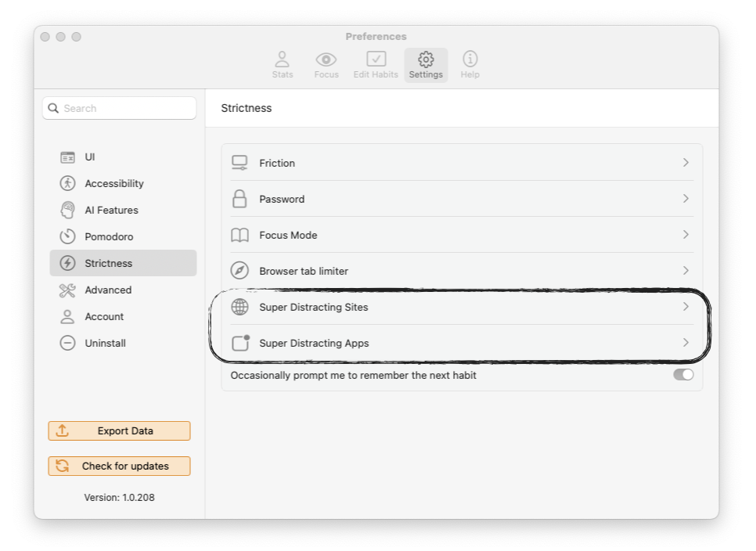The width and height of the screenshot is (756, 551).
Task: Open the Super Distracting Apps row
Action: tap(462, 343)
